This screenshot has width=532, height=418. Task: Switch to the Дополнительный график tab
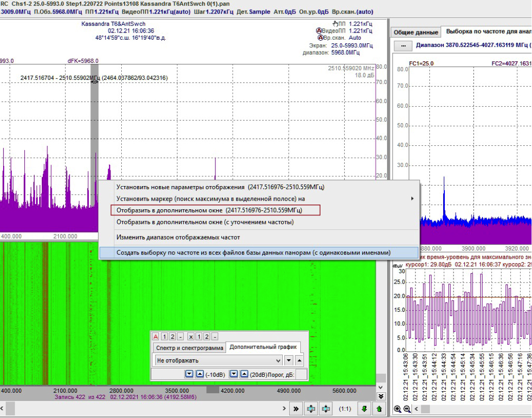[x=263, y=347]
